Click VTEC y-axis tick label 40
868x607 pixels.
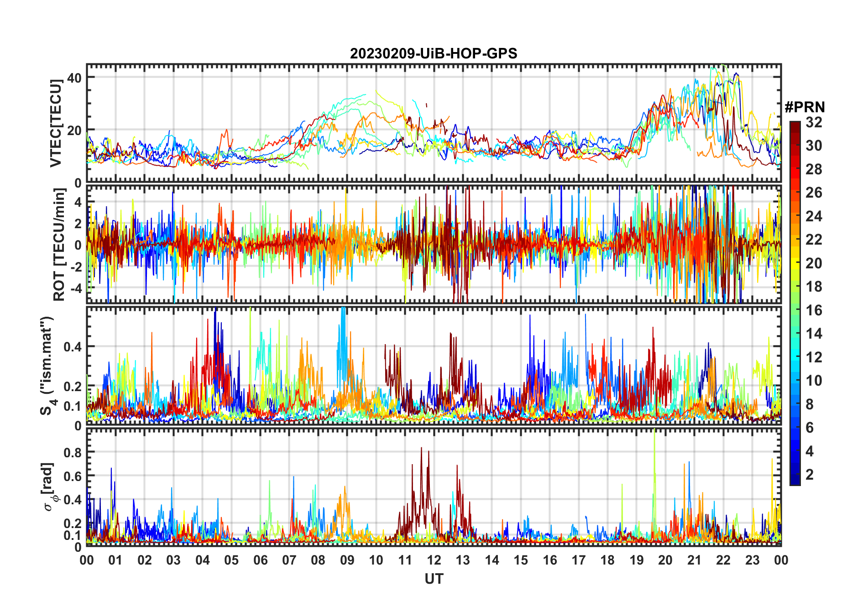[74, 78]
